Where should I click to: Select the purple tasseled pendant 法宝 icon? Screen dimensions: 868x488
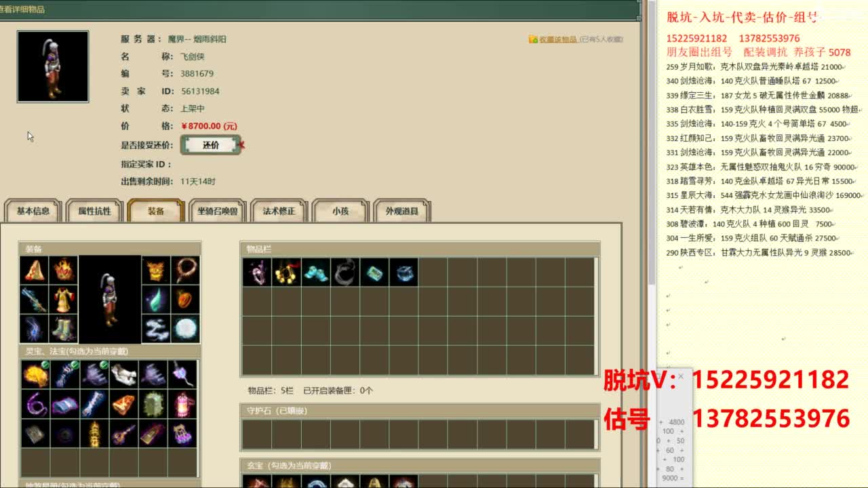click(x=182, y=374)
